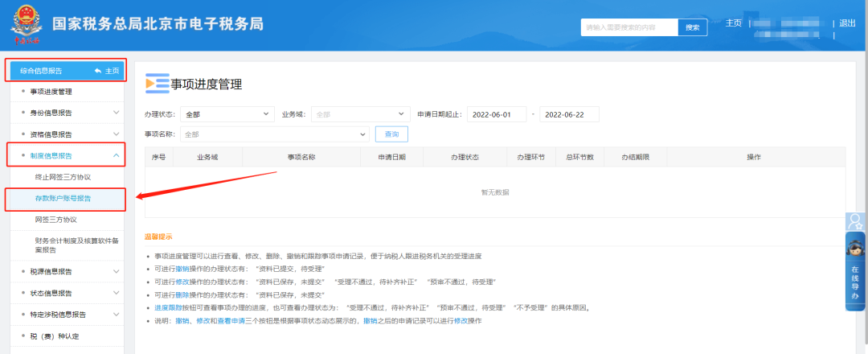Click the 暂无数据 empty table text
The height and width of the screenshot is (354, 868).
click(x=495, y=192)
